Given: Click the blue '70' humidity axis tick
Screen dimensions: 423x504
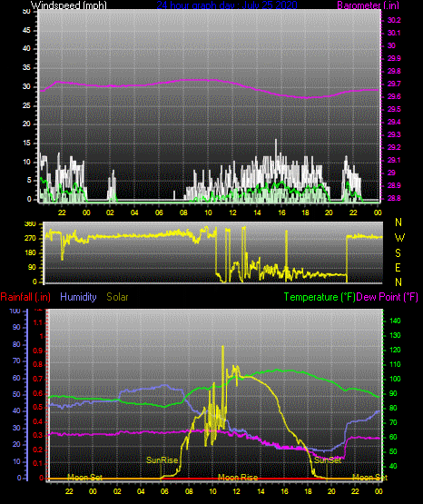Looking at the screenshot, I should [16, 361].
